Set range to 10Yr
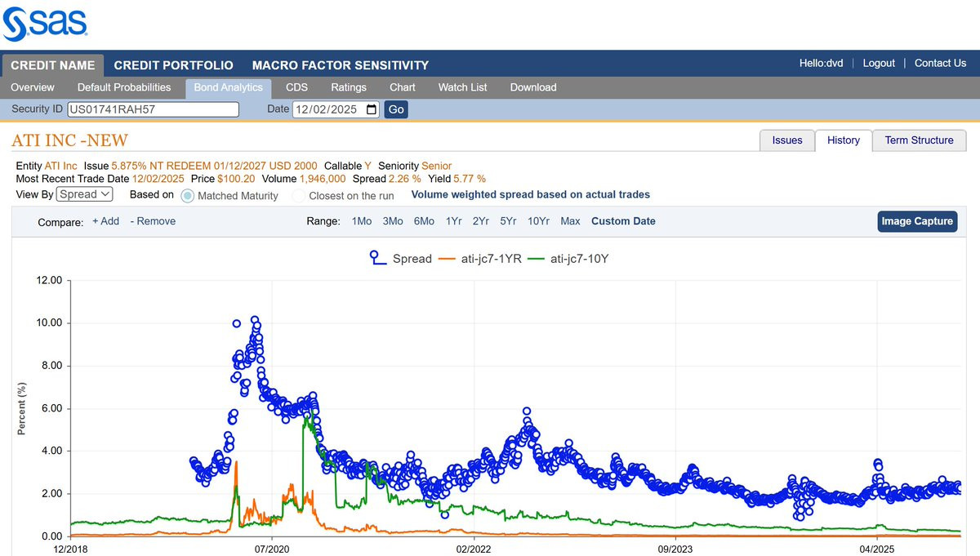Image resolution: width=980 pixels, height=556 pixels. tap(539, 221)
